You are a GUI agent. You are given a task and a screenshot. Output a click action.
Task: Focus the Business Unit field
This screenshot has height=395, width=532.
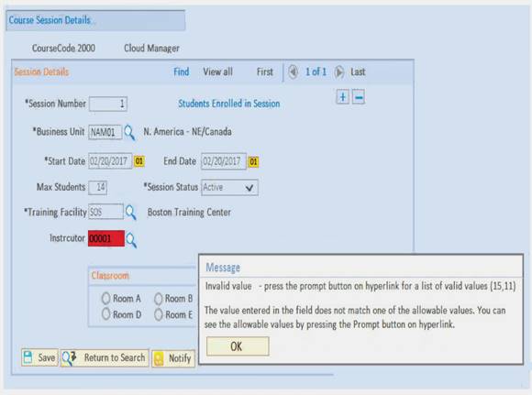click(x=105, y=132)
